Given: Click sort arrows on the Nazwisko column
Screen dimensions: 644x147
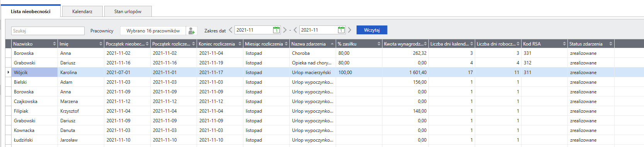Looking at the screenshot, I should tap(54, 44).
